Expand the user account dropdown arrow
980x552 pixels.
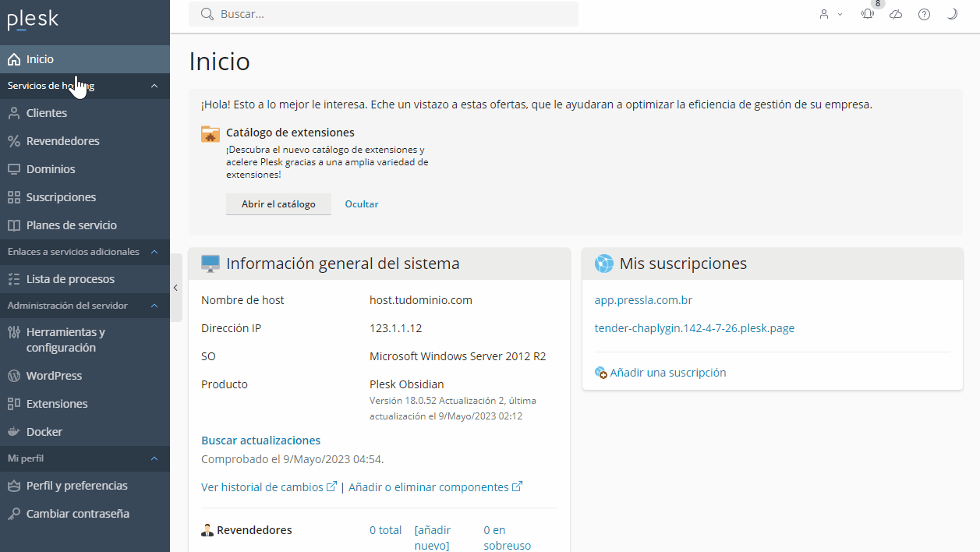point(840,14)
